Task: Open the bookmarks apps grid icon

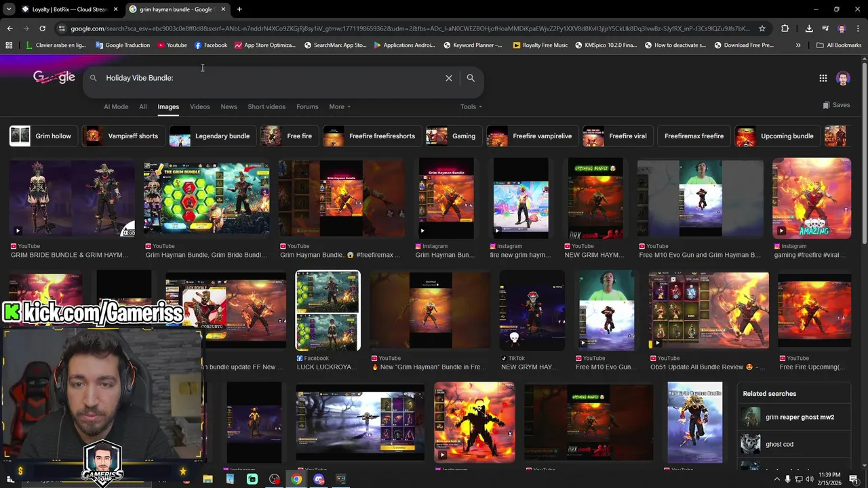Action: [9, 45]
